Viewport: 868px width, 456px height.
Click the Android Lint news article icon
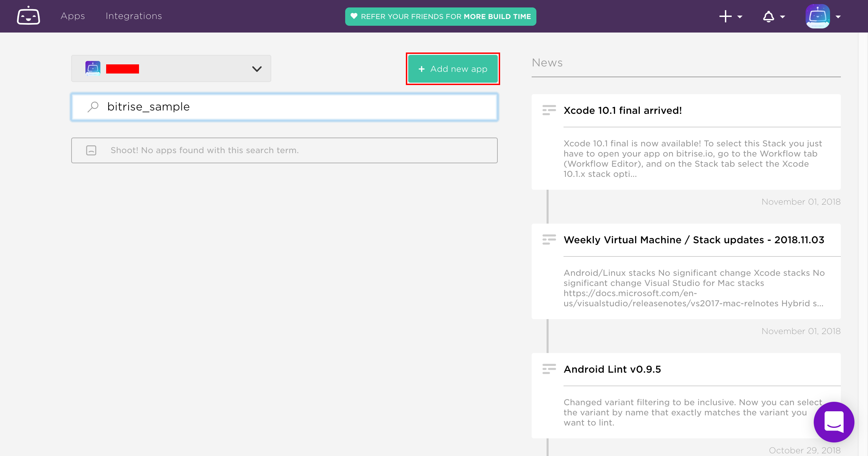pyautogui.click(x=549, y=369)
